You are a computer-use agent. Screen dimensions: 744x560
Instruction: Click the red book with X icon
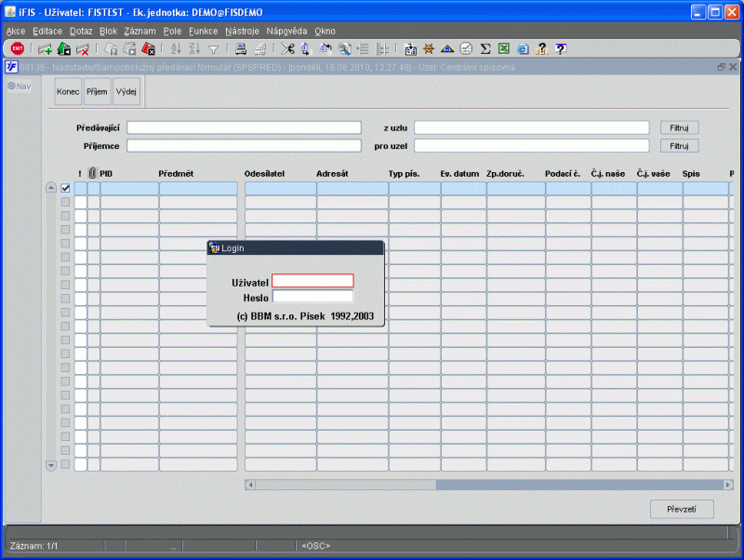tap(149, 48)
